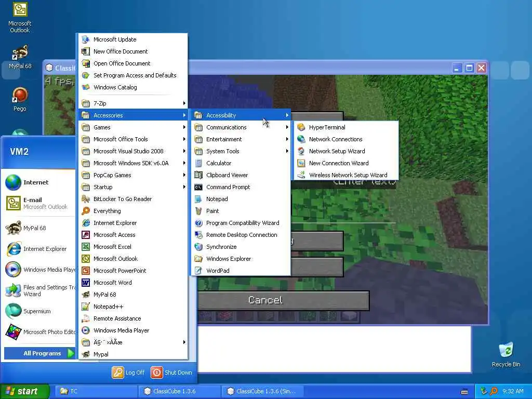
Task: Expand Microsoft Office Tools folder
Action: pyautogui.click(x=133, y=139)
